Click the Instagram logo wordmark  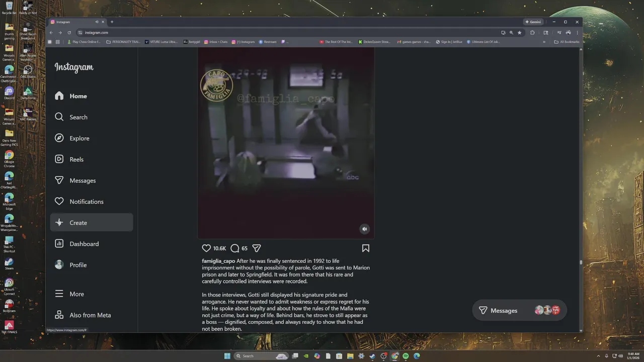coord(74,67)
